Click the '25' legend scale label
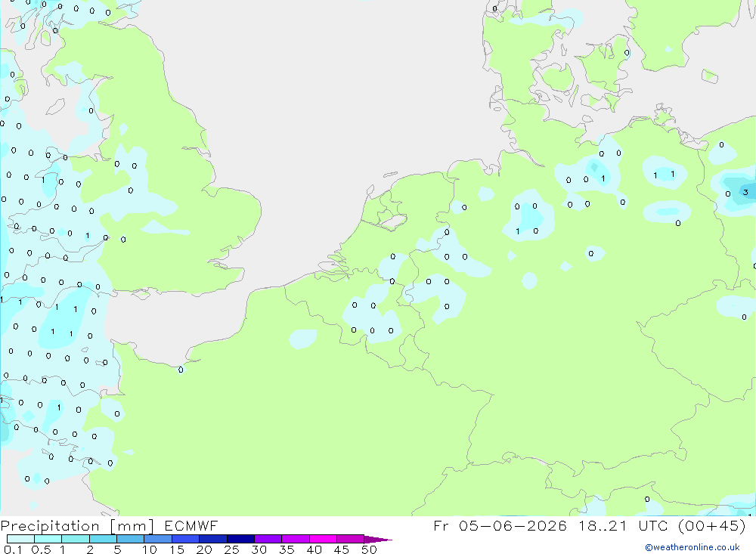The height and width of the screenshot is (554, 756). [231, 549]
